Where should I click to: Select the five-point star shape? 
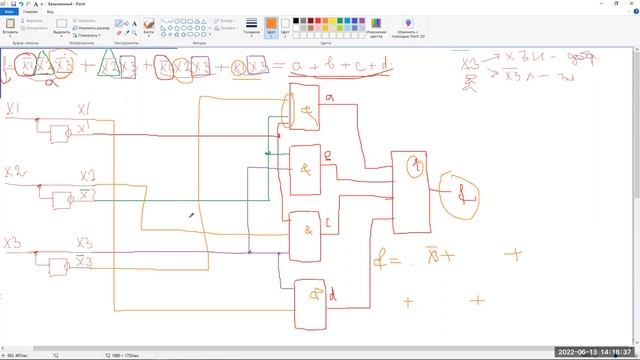[177, 35]
